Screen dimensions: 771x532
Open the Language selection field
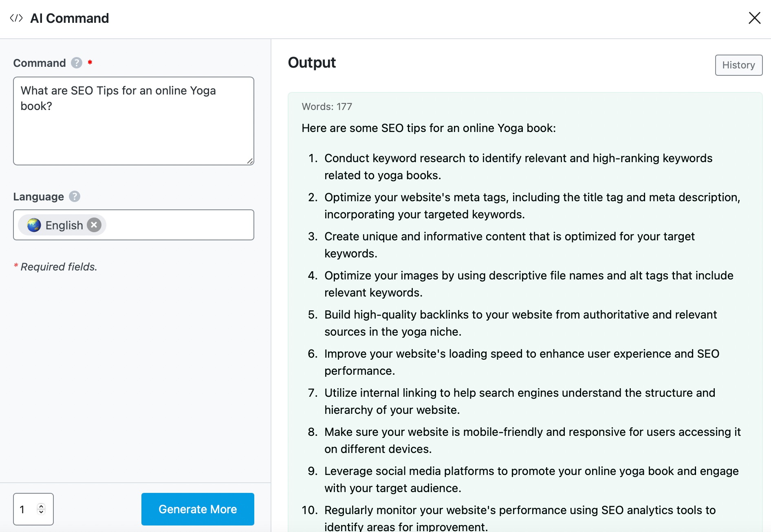point(134,225)
